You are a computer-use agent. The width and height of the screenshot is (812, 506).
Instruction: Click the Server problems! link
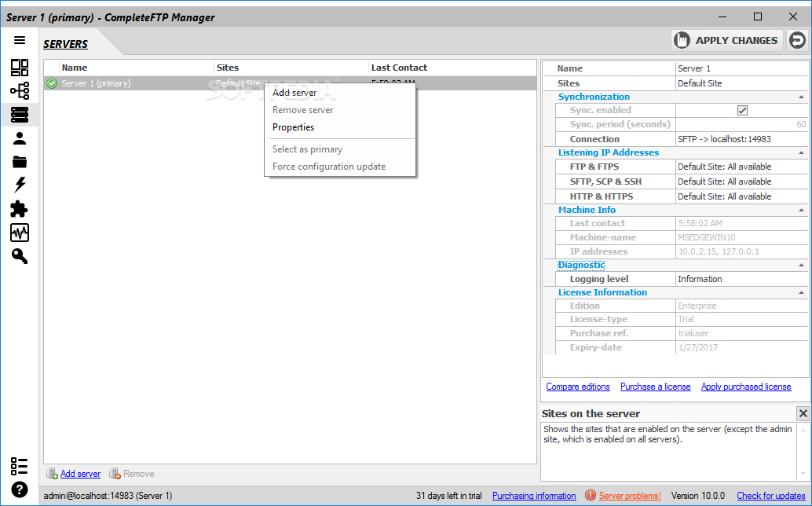[x=630, y=496]
